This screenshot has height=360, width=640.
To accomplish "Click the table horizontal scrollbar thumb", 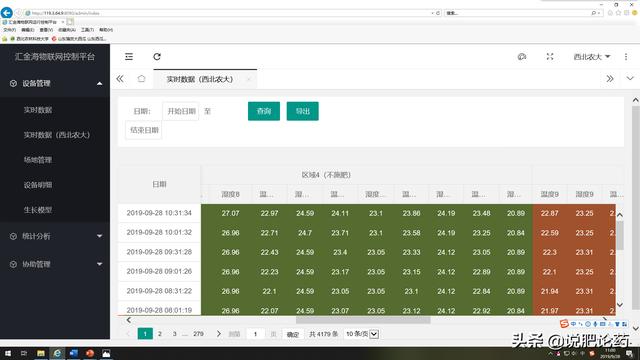I will click(x=363, y=320).
